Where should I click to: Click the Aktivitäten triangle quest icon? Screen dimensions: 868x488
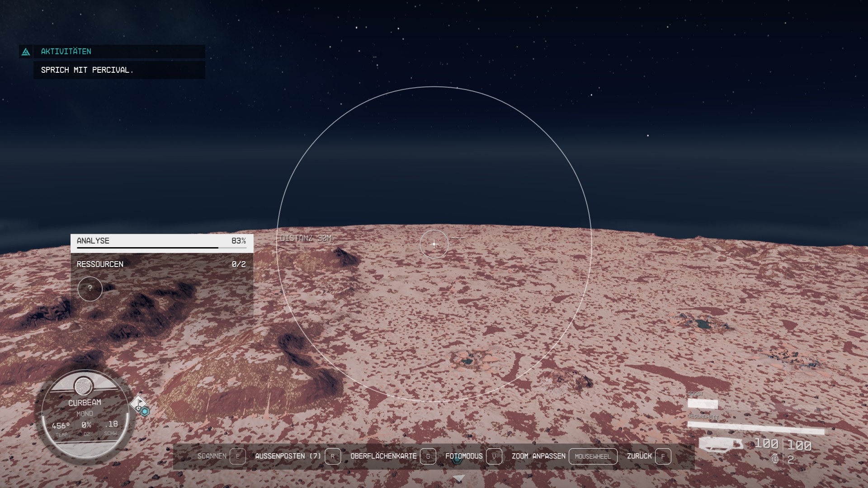pos(26,52)
